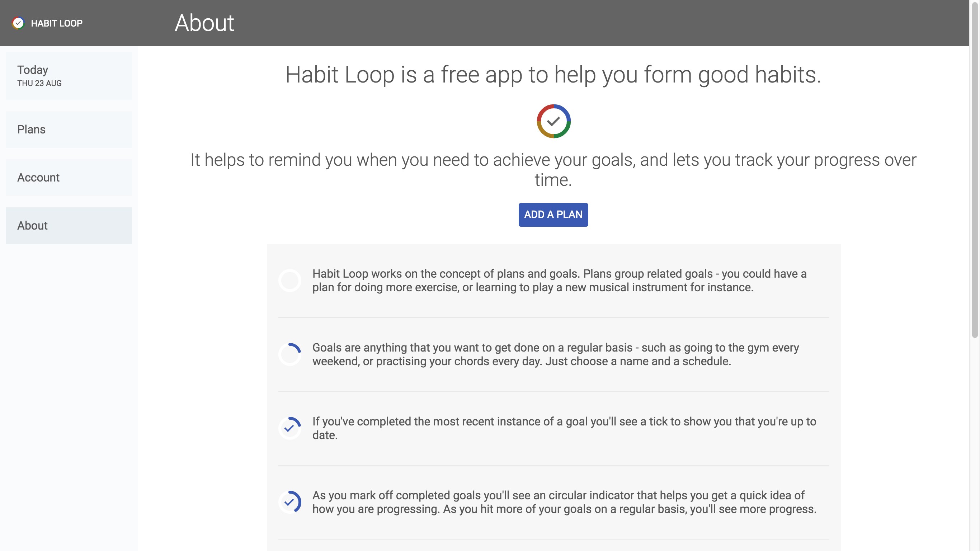Screen dimensions: 980x551
Task: Click paragraph describing plans and goals concept
Action: coord(559,281)
